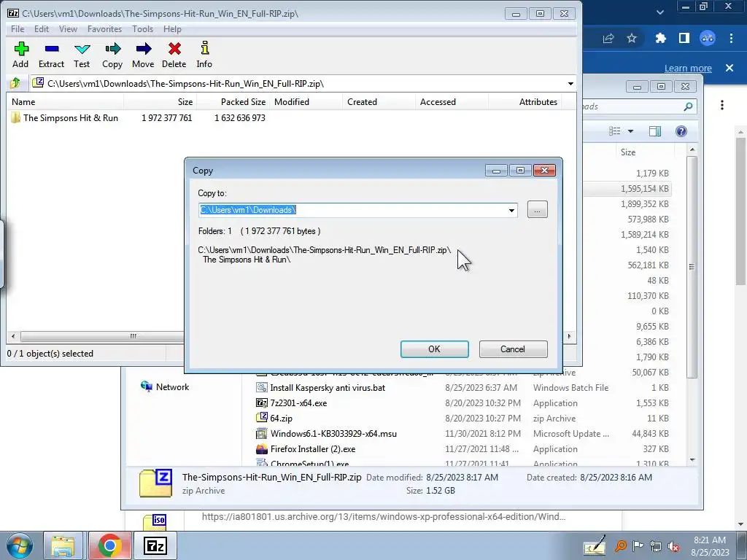Click the Extract toolbar icon

pos(52,49)
